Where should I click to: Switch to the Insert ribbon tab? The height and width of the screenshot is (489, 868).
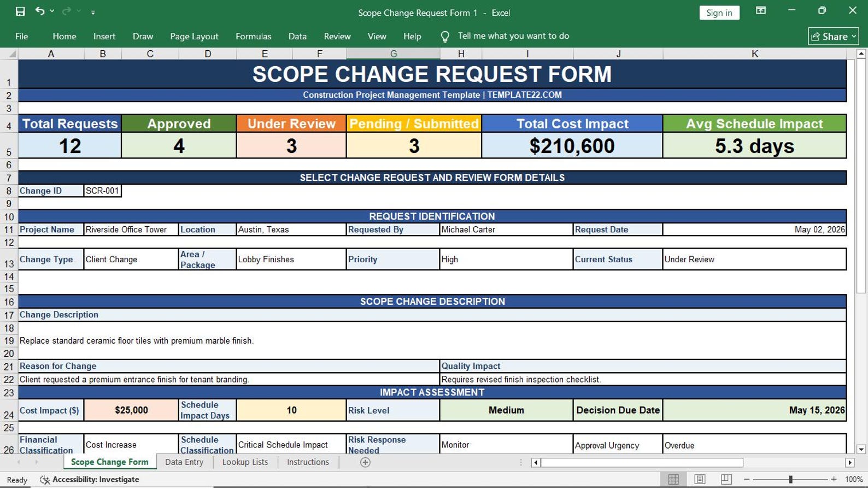click(x=104, y=36)
